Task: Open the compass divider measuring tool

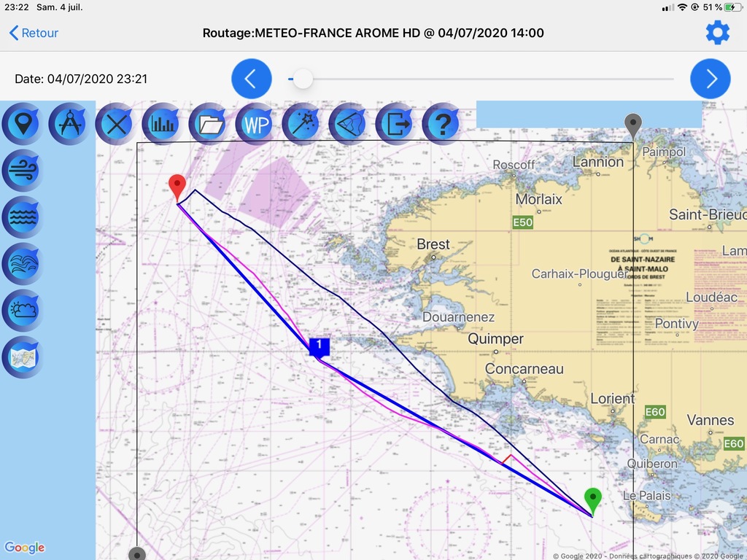Action: pyautogui.click(x=69, y=124)
